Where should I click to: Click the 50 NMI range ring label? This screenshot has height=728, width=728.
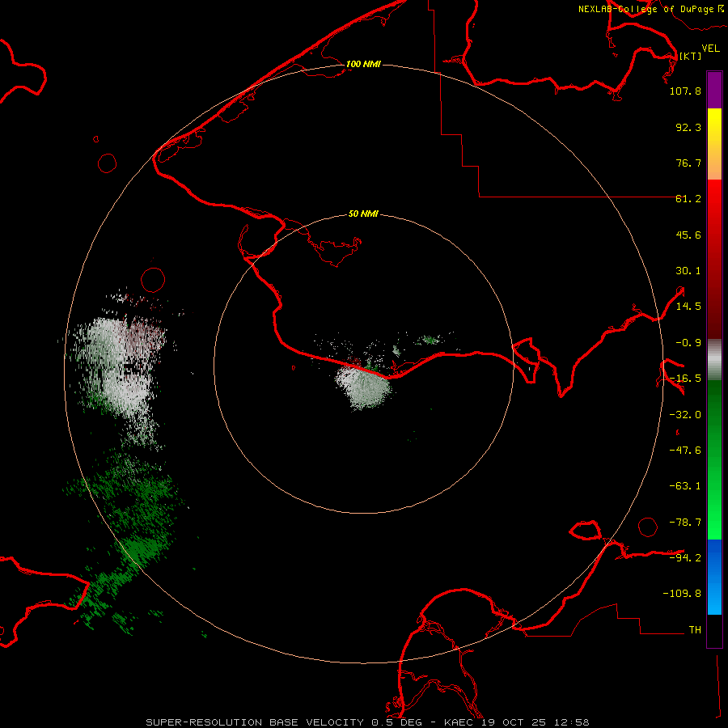pos(363,214)
